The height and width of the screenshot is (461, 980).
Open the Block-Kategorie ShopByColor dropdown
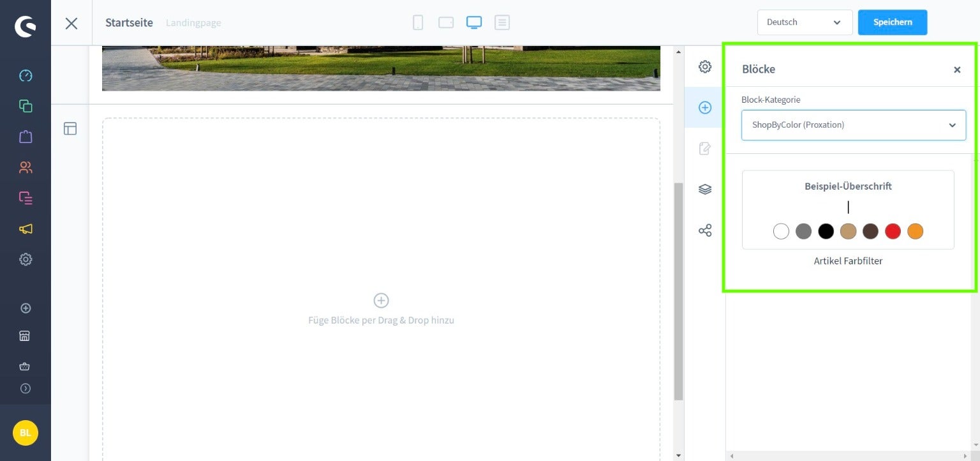854,125
